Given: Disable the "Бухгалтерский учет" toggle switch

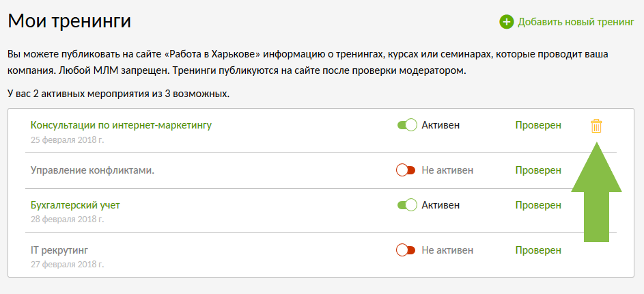Looking at the screenshot, I should coord(407,204).
